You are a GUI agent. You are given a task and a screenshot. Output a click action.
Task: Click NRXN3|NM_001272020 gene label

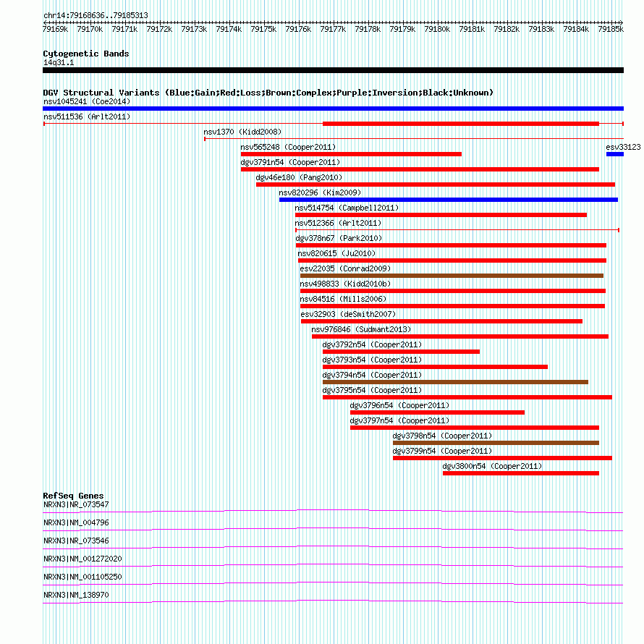pyautogui.click(x=82, y=559)
